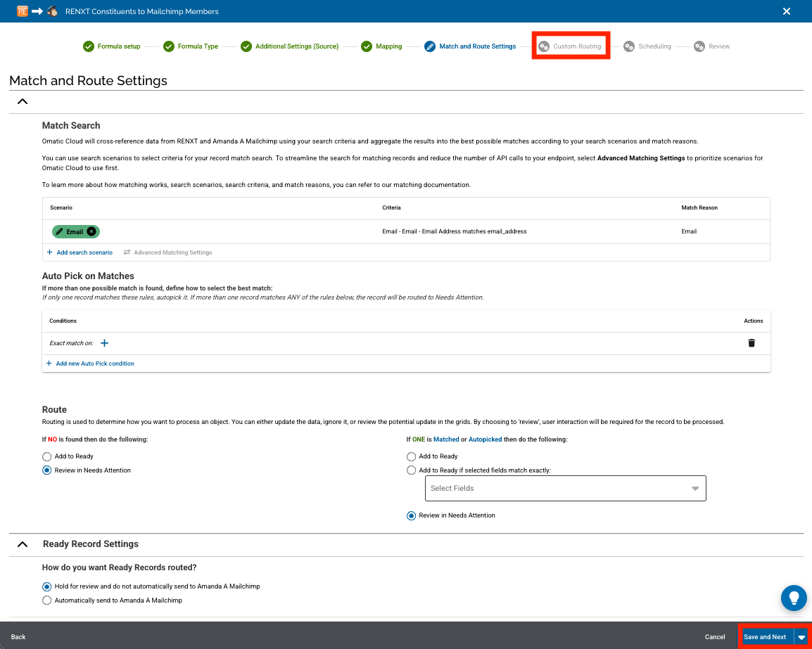Click the plus icon before Add new Auto Pick condition
The width and height of the screenshot is (812, 649).
49,364
